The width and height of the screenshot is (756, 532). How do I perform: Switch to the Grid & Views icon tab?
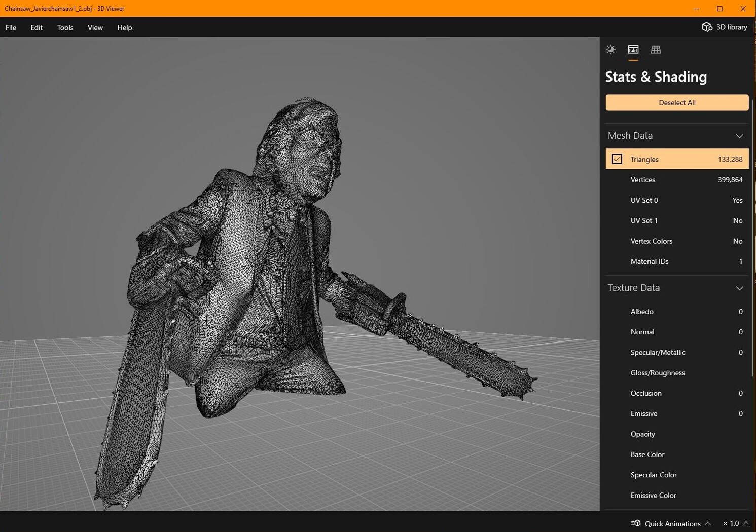656,49
